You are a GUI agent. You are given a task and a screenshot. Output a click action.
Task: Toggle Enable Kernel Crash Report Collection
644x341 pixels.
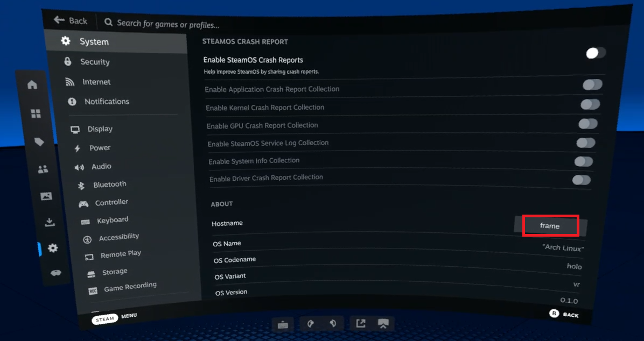(590, 104)
